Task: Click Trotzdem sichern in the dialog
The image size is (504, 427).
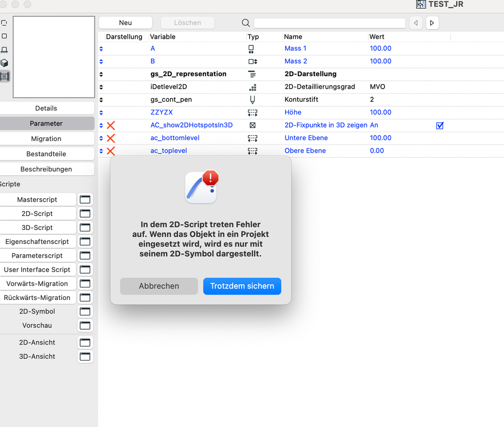Action: 242,286
